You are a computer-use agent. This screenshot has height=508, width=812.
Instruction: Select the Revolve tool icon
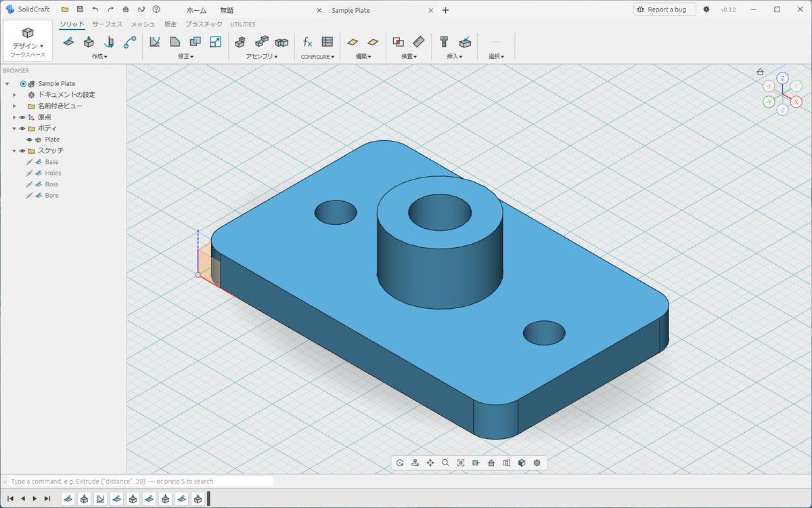pyautogui.click(x=109, y=42)
